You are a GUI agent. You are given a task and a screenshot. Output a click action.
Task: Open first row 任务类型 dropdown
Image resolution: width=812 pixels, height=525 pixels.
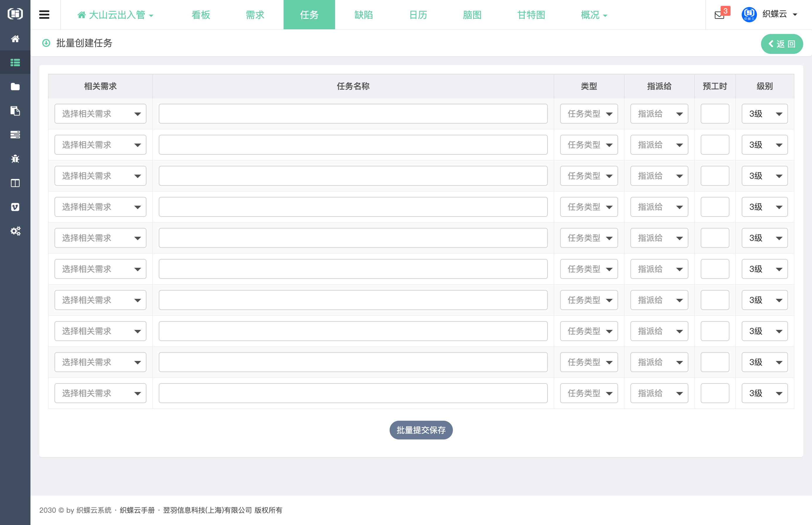pyautogui.click(x=589, y=114)
